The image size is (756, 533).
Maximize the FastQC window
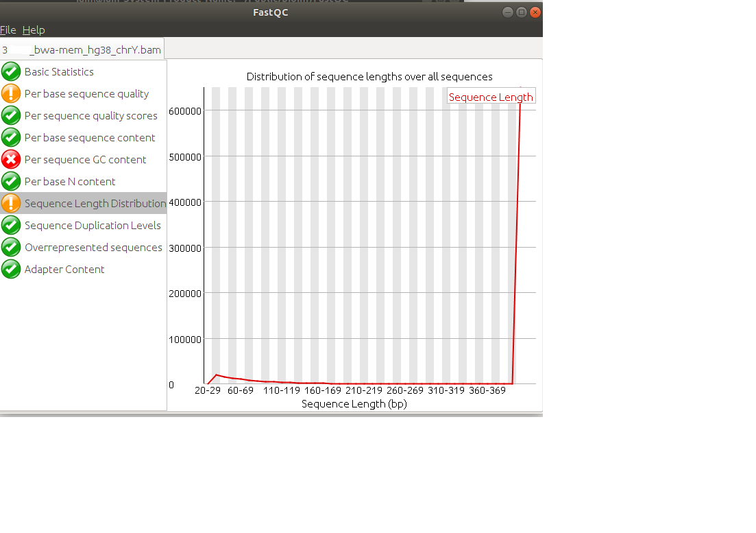tap(521, 12)
